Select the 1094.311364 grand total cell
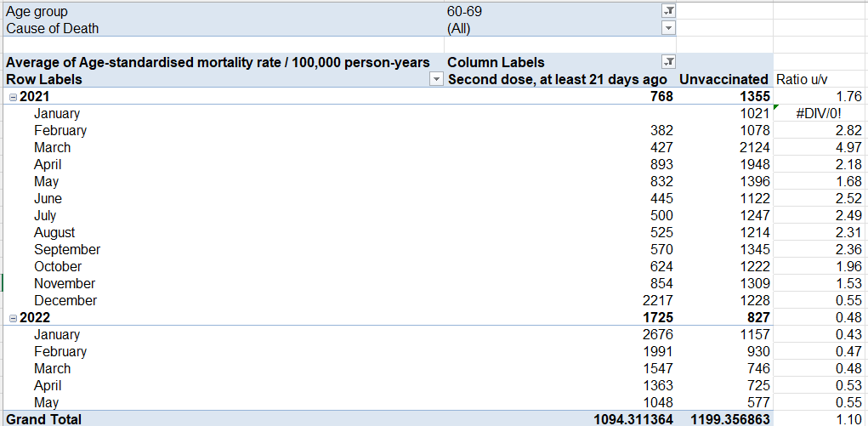This screenshot has height=426, width=868. click(560, 419)
